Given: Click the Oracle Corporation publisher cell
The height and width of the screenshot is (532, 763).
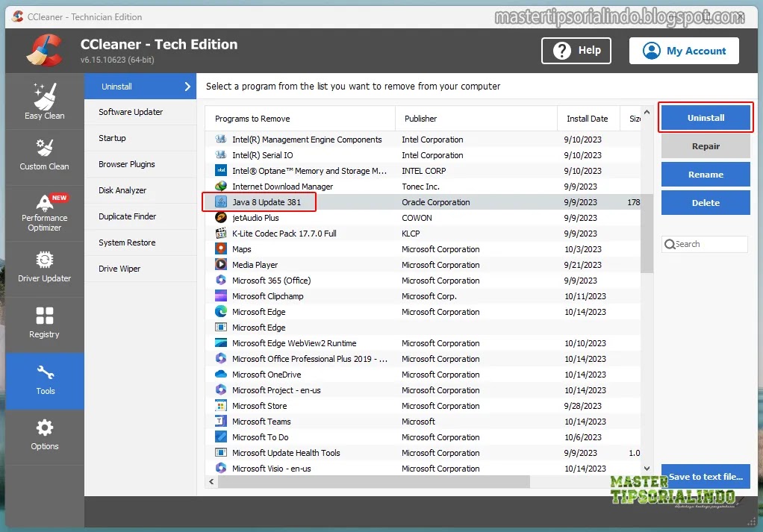Looking at the screenshot, I should point(435,202).
